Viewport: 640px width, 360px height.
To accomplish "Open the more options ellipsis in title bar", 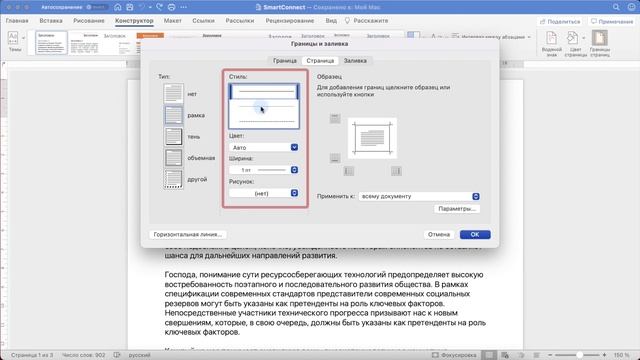I will pyautogui.click(x=184, y=7).
